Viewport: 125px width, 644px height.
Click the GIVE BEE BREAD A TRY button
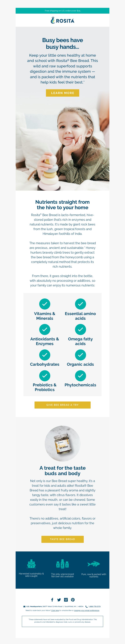pos(62,405)
